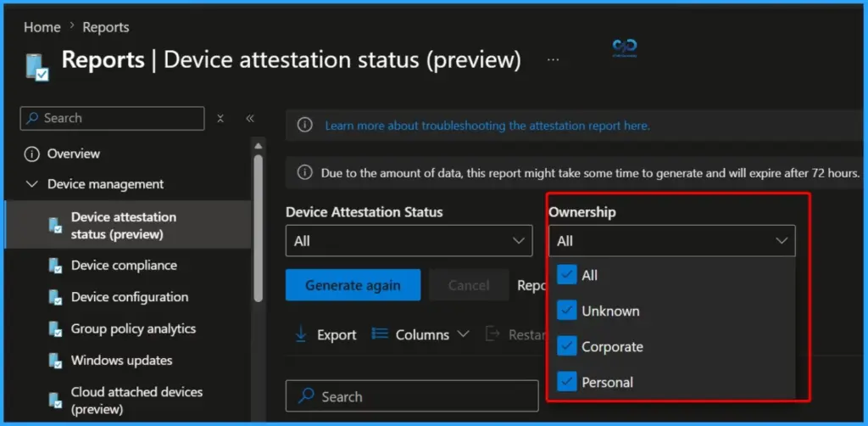Screen dimensions: 868x426
Task: Go to Reports breadcrumb
Action: click(106, 27)
